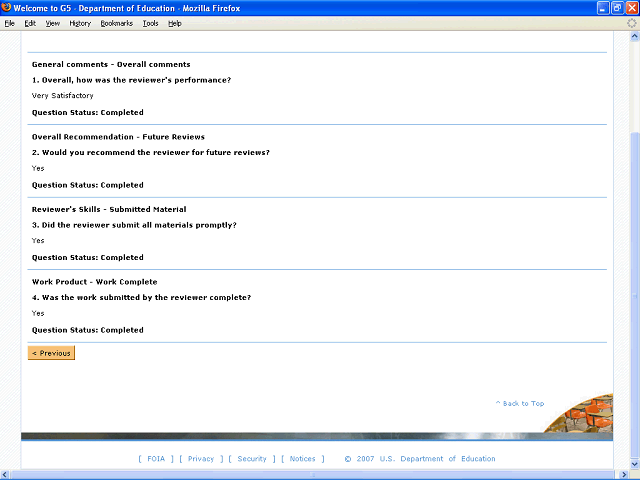Open the View menu
The image size is (640, 480).
click(52, 23)
